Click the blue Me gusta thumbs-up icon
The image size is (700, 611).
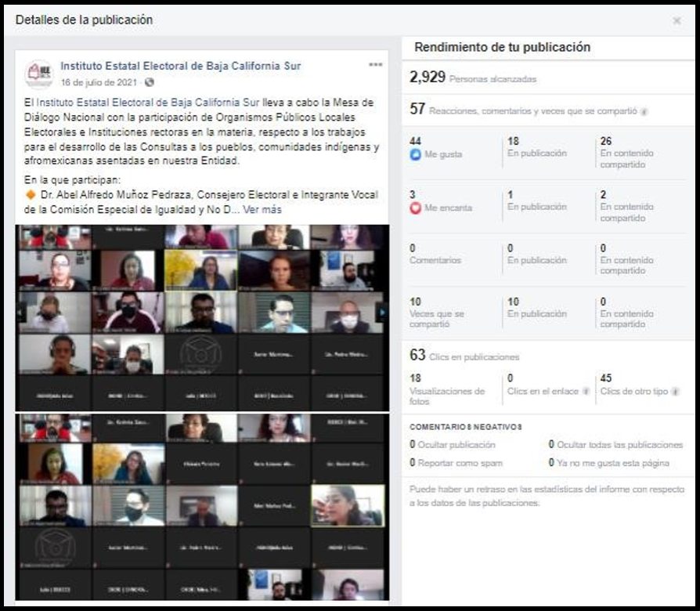pos(416,155)
